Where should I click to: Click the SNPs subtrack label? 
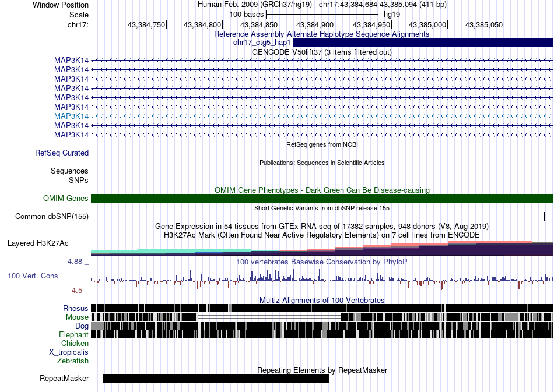tap(79, 181)
